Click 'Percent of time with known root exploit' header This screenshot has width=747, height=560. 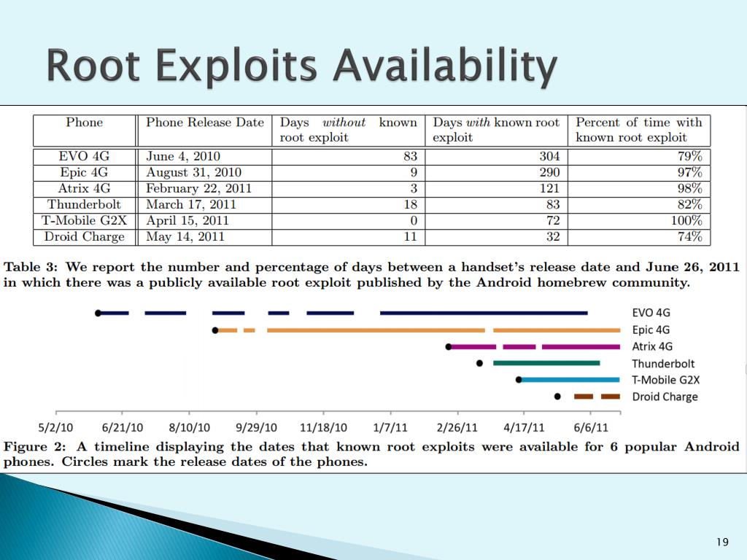[639, 130]
